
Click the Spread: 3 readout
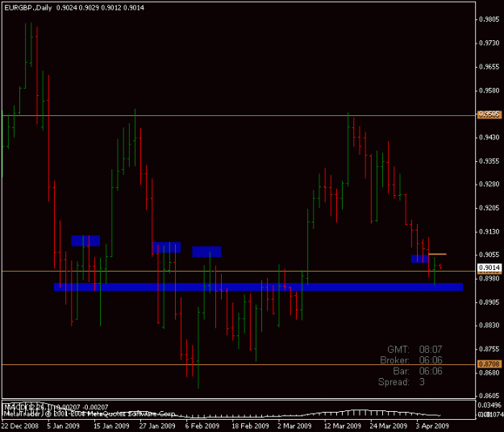click(402, 382)
